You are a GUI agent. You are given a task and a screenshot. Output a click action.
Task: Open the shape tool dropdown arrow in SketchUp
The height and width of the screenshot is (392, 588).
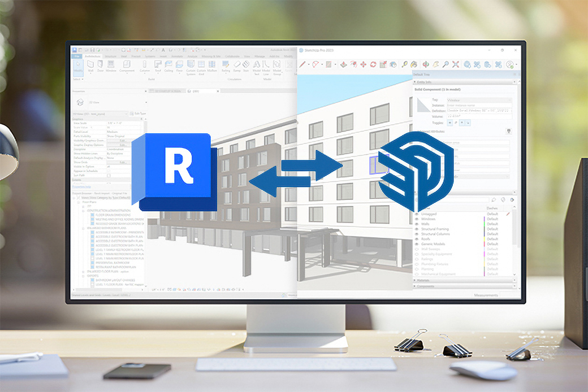point(335,64)
